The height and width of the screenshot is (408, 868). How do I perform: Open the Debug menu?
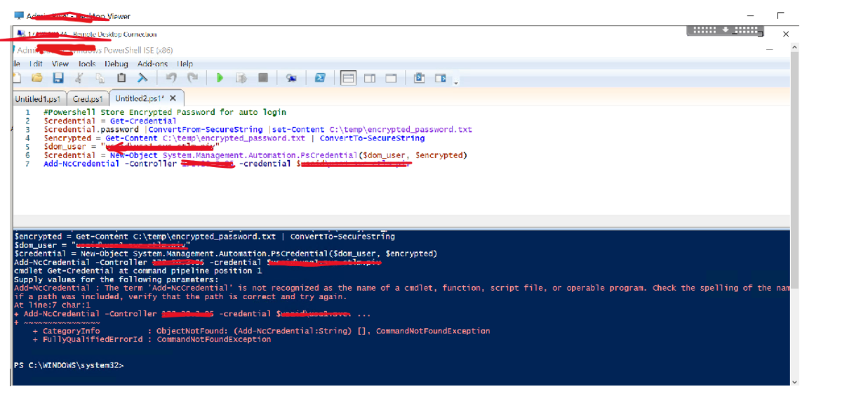coord(116,64)
